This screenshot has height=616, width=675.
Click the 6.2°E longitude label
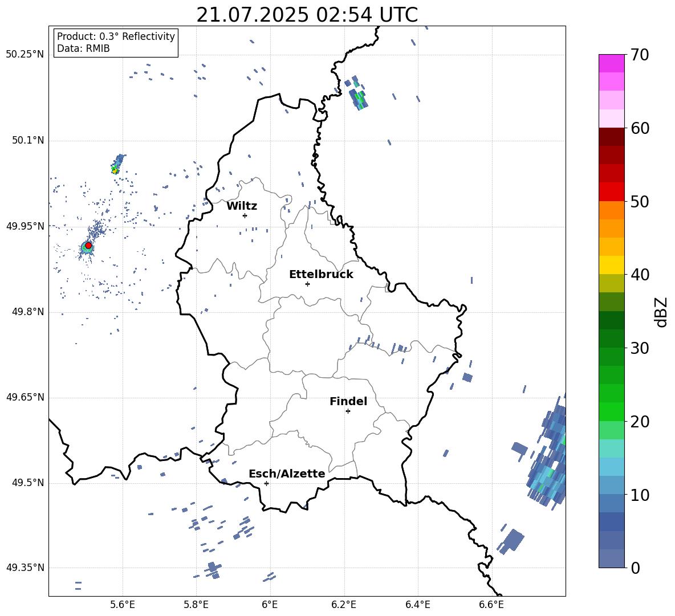(x=344, y=605)
